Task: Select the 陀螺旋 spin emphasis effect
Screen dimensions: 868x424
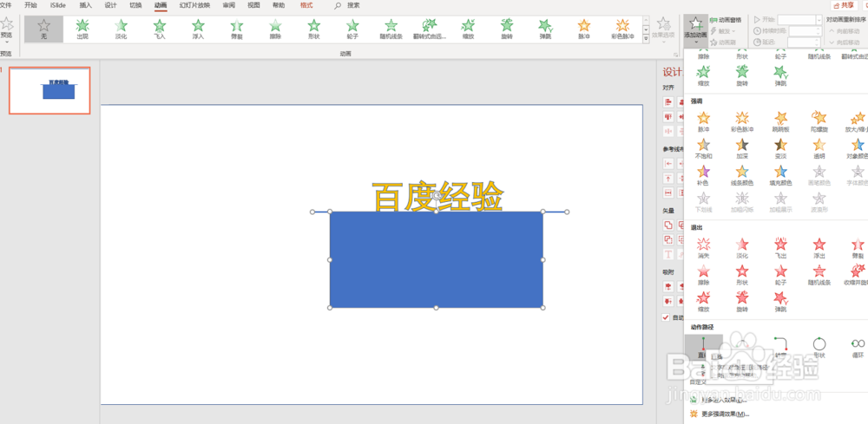Action: tap(819, 121)
